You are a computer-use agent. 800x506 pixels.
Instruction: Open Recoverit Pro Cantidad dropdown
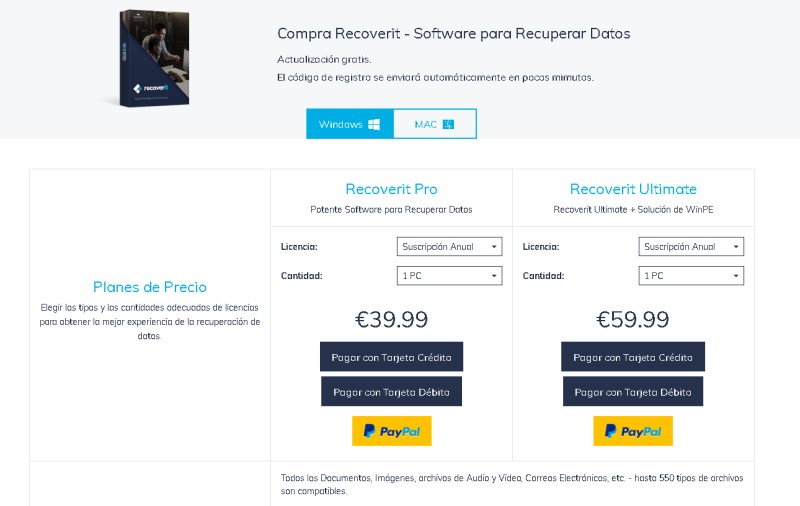click(449, 276)
